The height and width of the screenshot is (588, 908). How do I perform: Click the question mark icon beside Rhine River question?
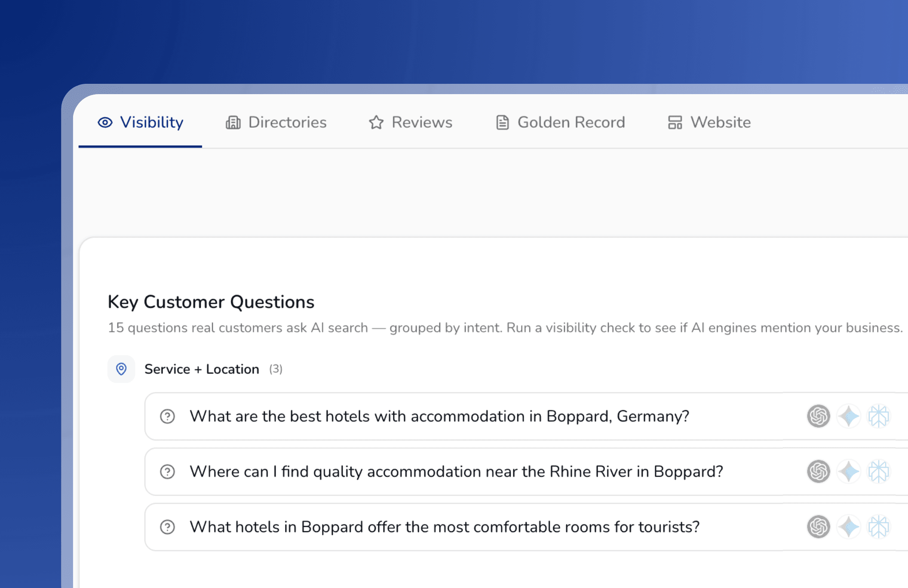pyautogui.click(x=167, y=472)
